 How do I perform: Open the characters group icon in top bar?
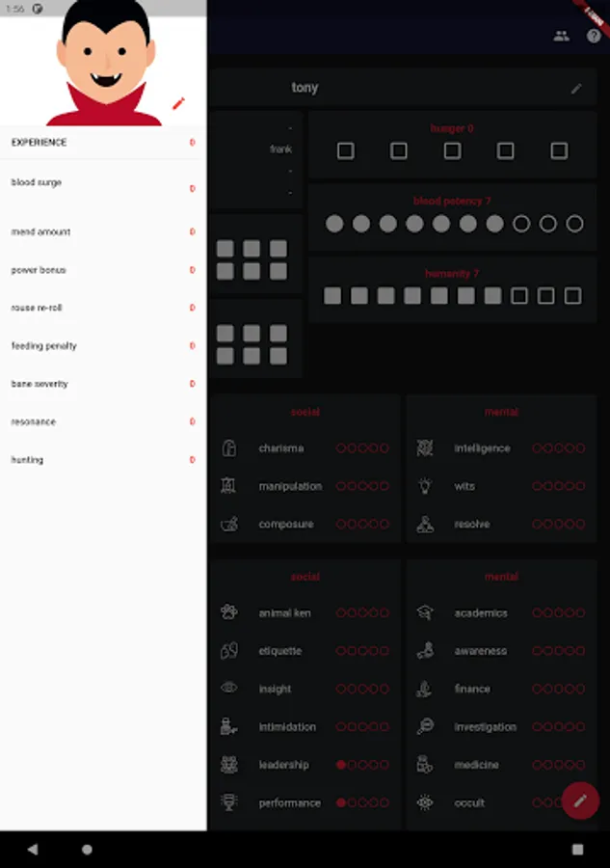click(x=561, y=36)
